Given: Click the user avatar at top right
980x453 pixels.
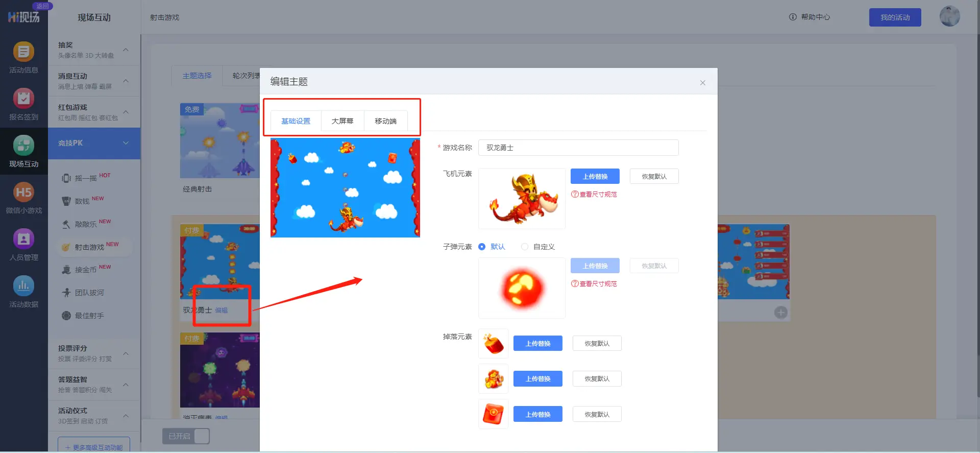Looking at the screenshot, I should tap(949, 16).
